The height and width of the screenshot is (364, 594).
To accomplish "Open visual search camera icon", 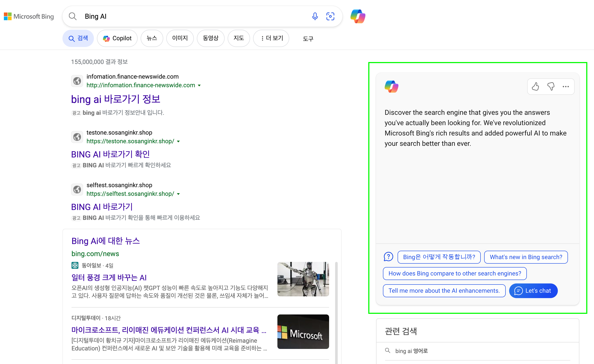I will 330,16.
